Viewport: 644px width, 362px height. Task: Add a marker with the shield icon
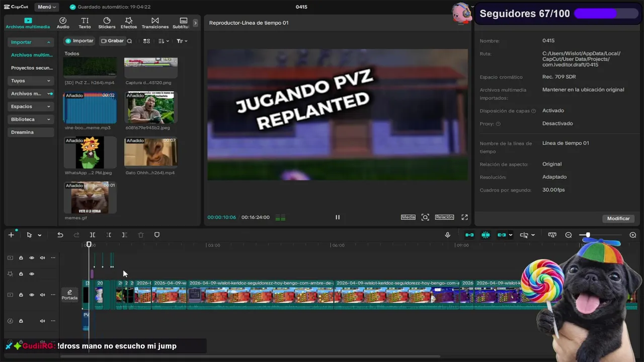[x=157, y=235]
